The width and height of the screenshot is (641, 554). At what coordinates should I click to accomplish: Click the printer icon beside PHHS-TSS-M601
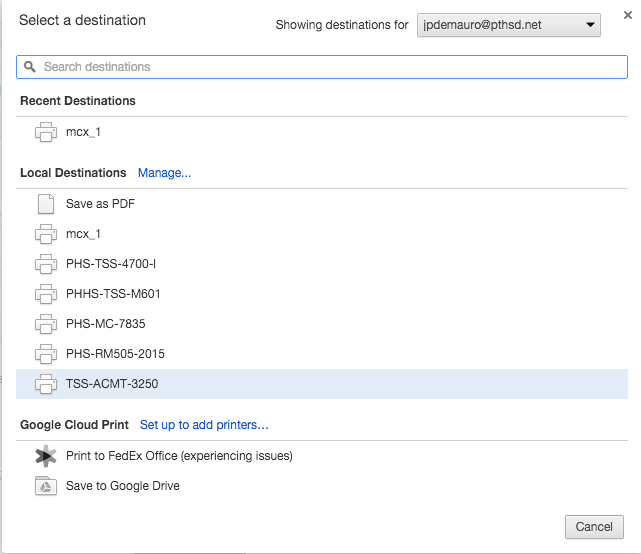(45, 294)
